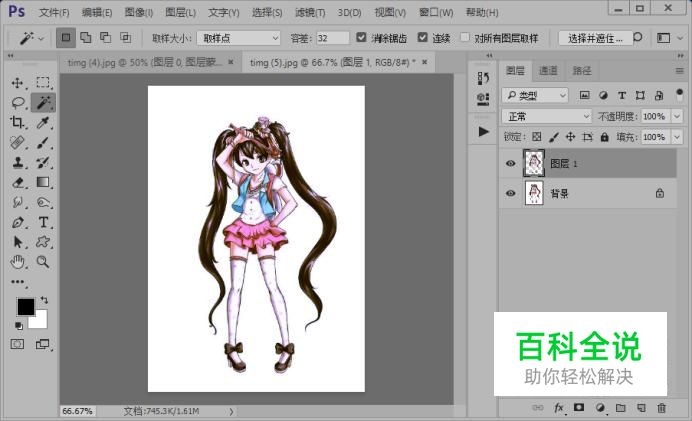Select the Dodge tool

43,202
